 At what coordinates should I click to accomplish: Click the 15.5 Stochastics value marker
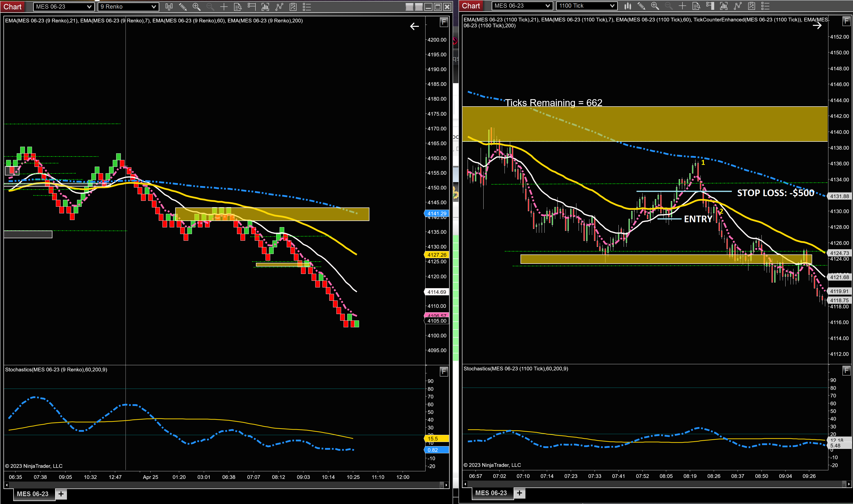pos(437,439)
